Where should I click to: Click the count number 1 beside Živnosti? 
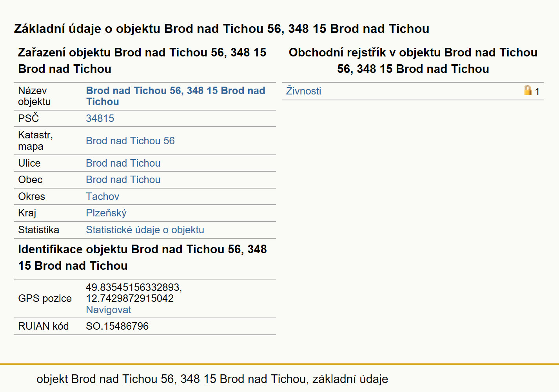537,92
